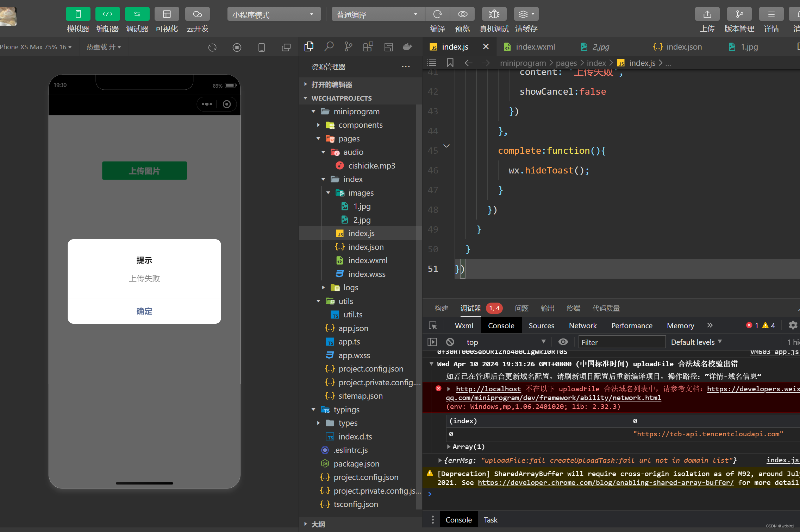Open the index.wxml editor tab
The image size is (800, 532).
(535, 47)
